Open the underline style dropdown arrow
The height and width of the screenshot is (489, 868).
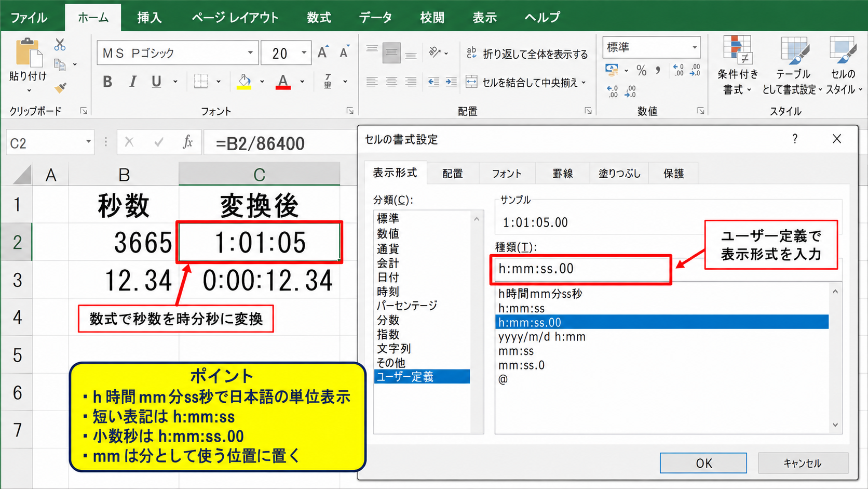point(175,82)
